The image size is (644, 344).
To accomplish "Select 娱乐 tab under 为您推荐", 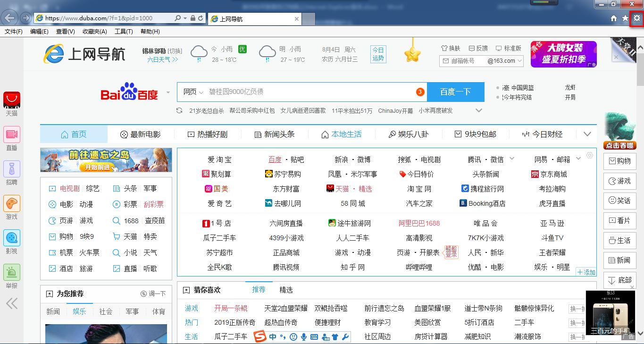I will click(x=79, y=311).
